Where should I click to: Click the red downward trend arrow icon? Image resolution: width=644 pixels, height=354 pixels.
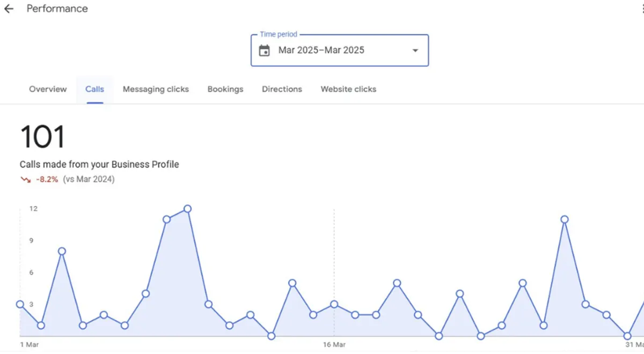point(25,180)
